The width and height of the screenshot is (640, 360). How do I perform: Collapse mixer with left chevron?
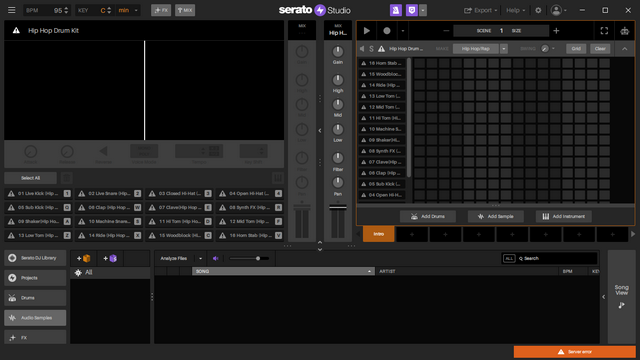(320, 131)
